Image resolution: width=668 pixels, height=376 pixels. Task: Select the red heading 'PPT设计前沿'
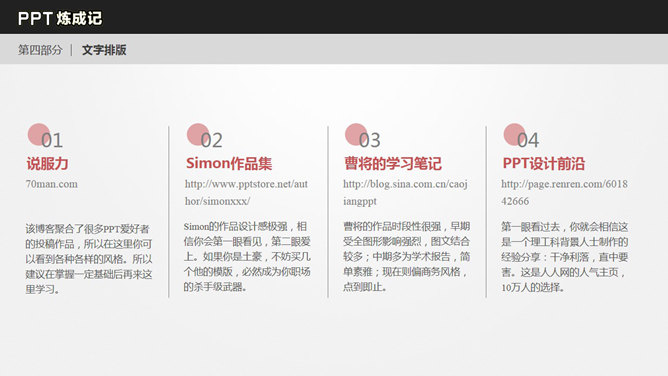(x=544, y=164)
